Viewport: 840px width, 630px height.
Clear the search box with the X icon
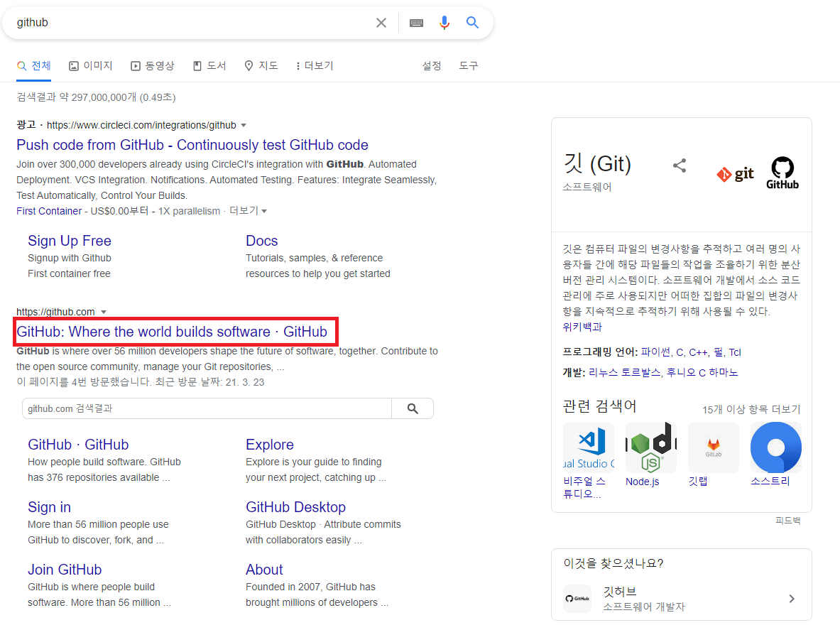click(x=381, y=23)
